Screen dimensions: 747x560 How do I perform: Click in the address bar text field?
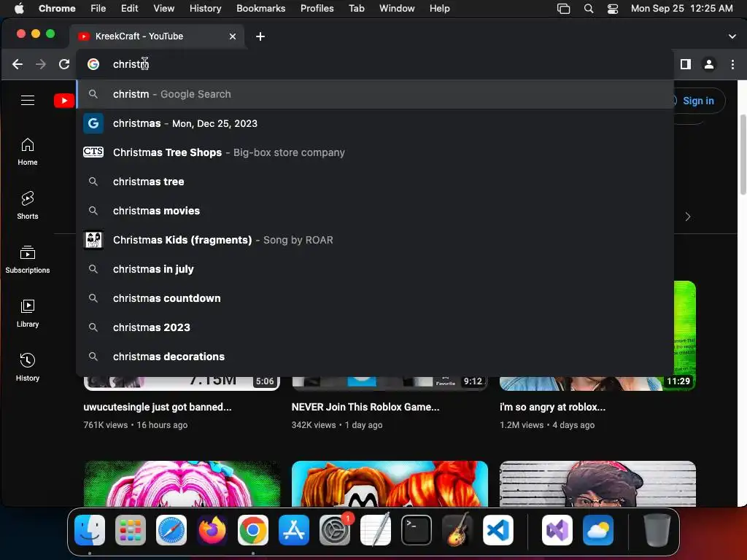[374, 64]
